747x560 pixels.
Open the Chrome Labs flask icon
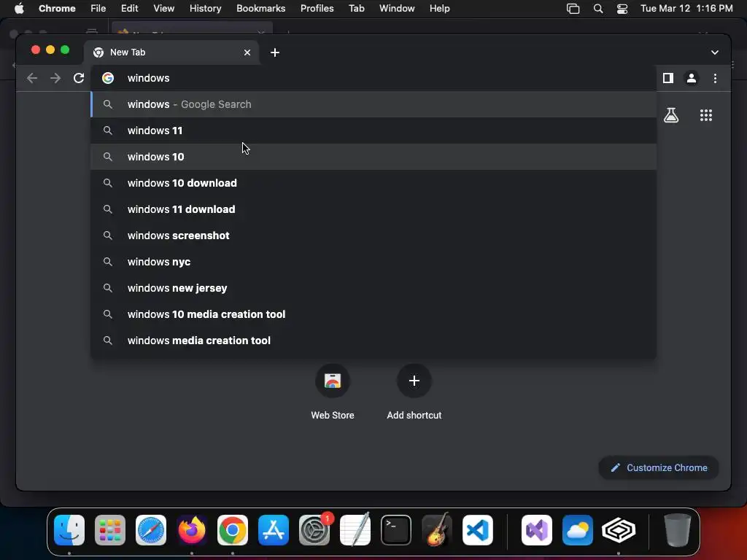(x=671, y=115)
